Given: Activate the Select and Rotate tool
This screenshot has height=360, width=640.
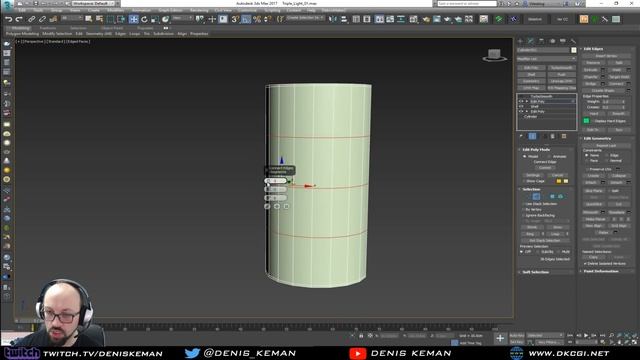Looking at the screenshot, I should tap(144, 19).
